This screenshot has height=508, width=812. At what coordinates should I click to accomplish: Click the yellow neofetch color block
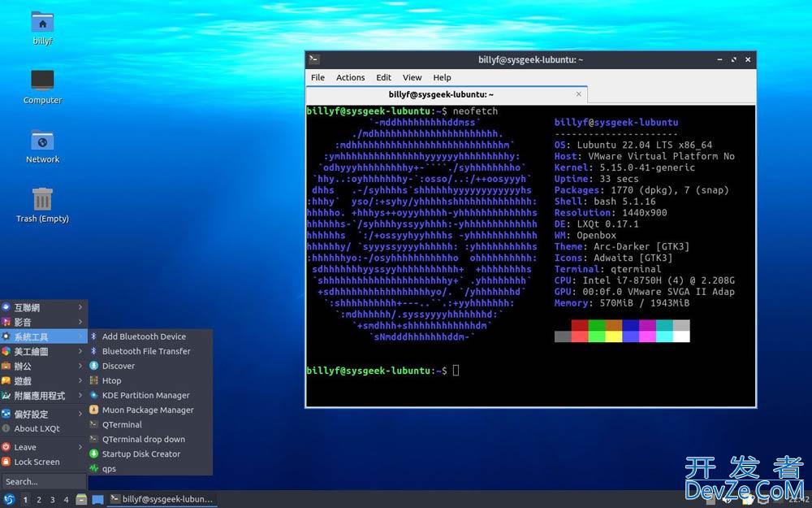pyautogui.click(x=614, y=336)
